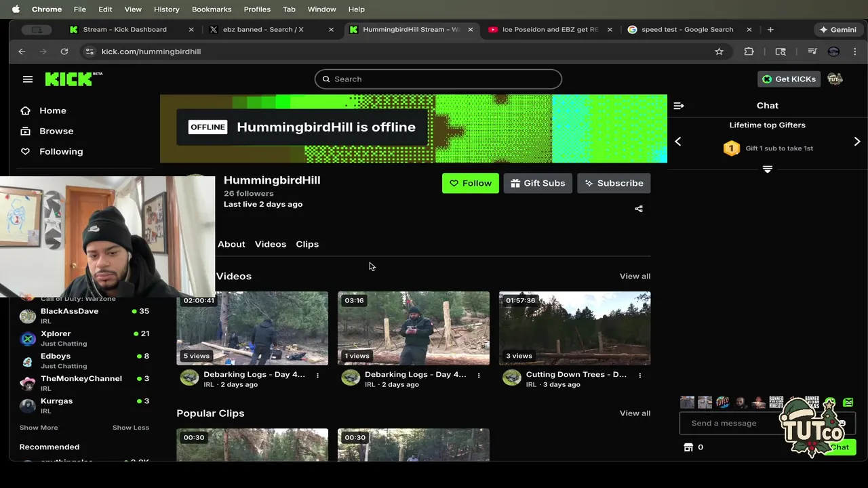Screen dimensions: 868x488
Task: Select the Banned From Minnesota emote
Action: pyautogui.click(x=776, y=402)
